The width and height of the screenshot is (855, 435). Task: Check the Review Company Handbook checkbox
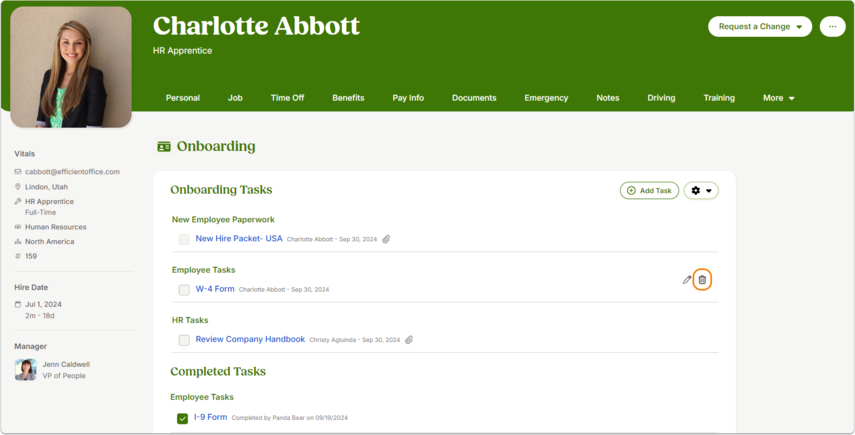pyautogui.click(x=184, y=340)
